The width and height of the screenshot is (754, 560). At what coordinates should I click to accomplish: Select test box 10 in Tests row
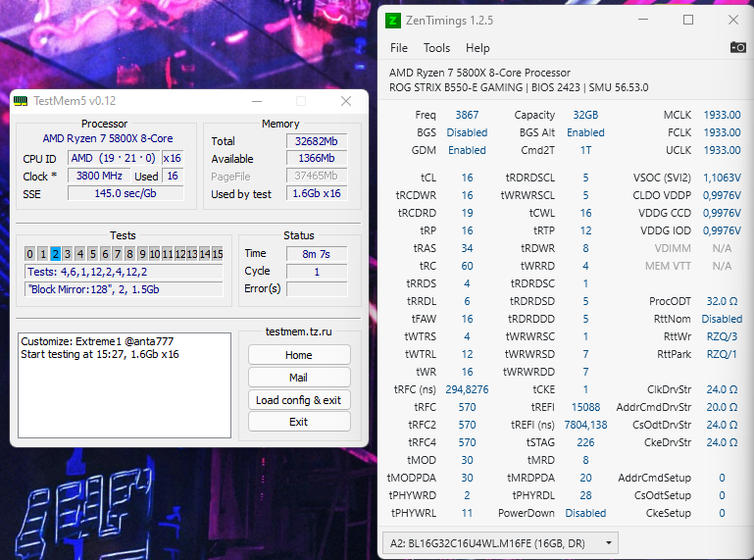point(154,254)
